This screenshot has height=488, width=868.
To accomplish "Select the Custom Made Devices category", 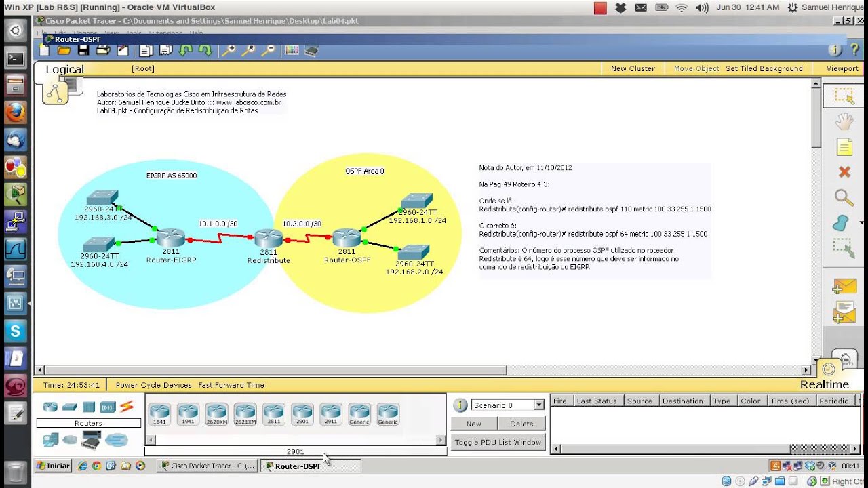I will click(x=91, y=441).
